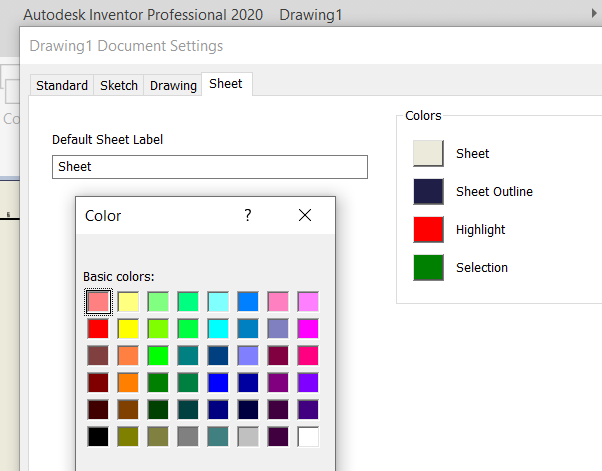The width and height of the screenshot is (602, 471).
Task: Select the light pink top-left basic color
Action: [98, 301]
